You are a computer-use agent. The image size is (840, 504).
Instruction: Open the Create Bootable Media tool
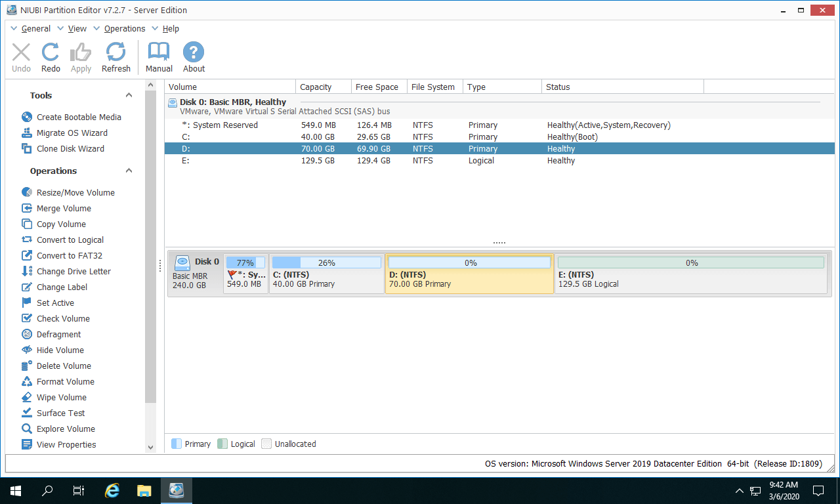tap(79, 117)
